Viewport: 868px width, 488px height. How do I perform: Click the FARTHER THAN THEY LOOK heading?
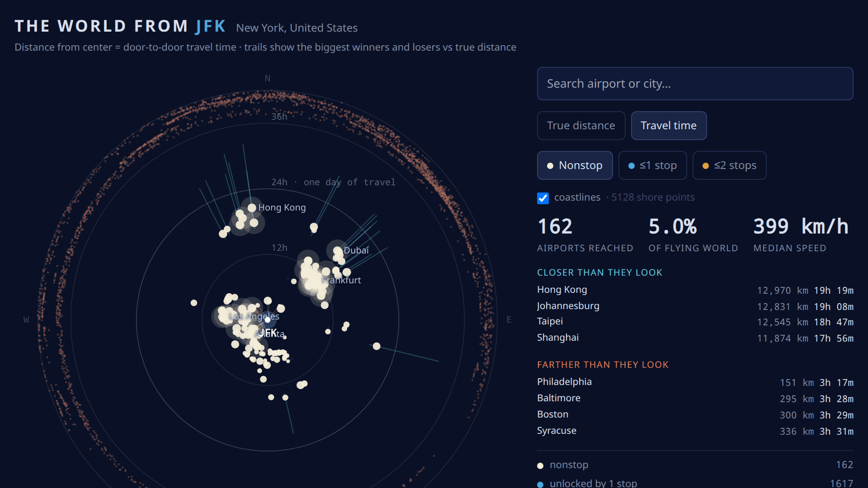click(x=603, y=365)
